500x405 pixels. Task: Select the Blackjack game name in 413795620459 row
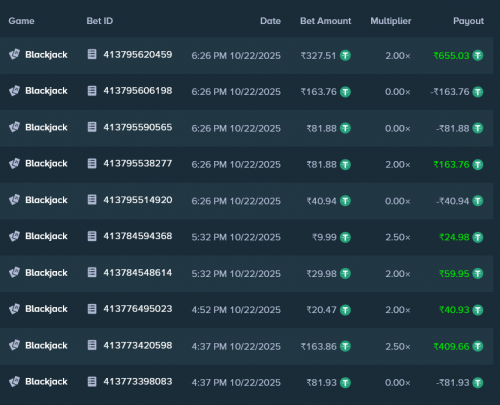(46, 55)
